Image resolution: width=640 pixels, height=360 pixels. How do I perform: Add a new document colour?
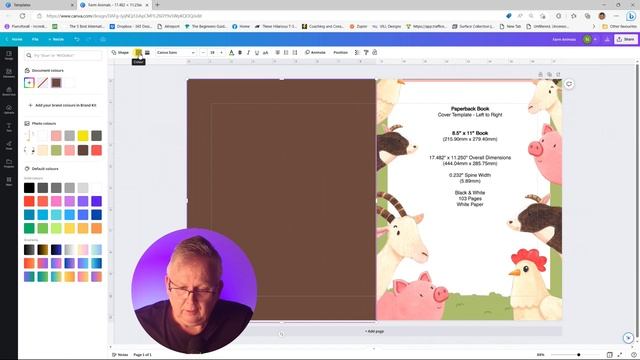click(29, 83)
